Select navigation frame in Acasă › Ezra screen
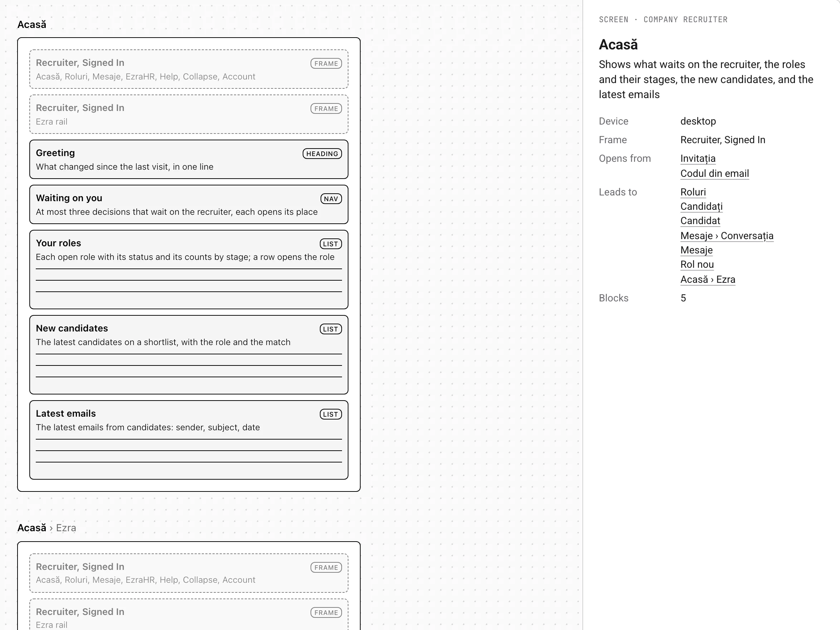The image size is (840, 630). pyautogui.click(x=189, y=573)
